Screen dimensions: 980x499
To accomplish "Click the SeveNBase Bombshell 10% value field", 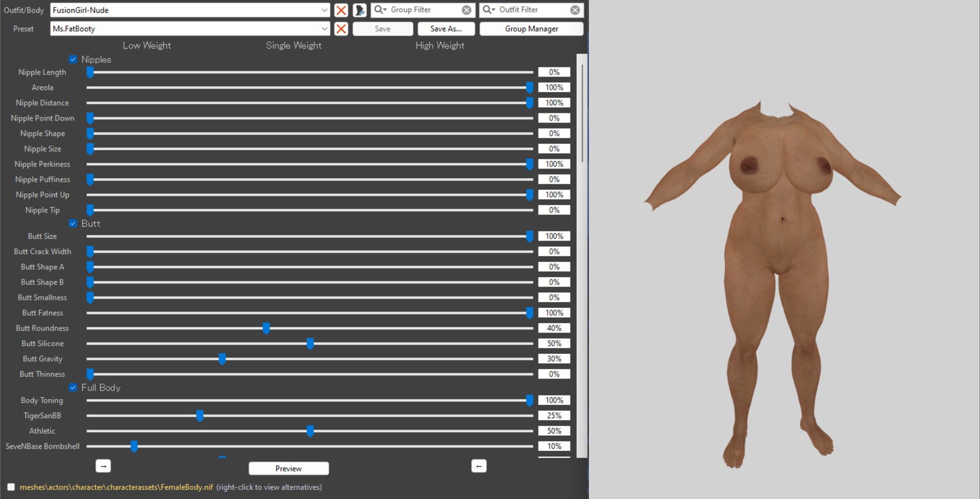I will pyautogui.click(x=554, y=446).
